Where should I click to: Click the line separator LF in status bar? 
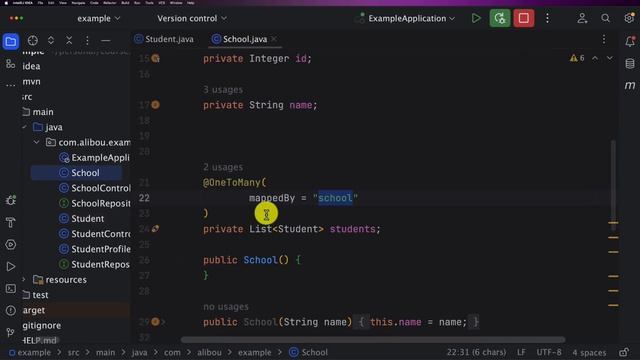click(x=521, y=352)
